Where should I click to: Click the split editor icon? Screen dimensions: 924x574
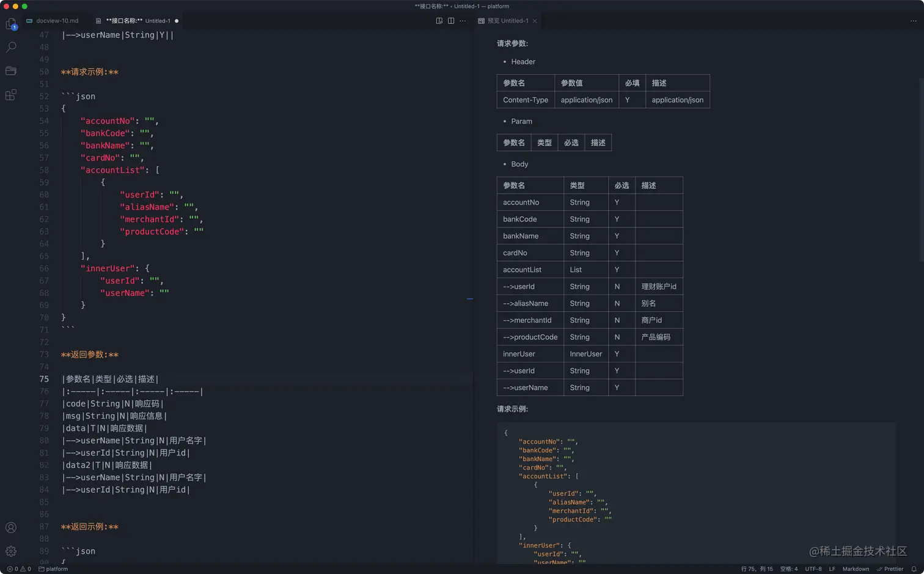451,21
